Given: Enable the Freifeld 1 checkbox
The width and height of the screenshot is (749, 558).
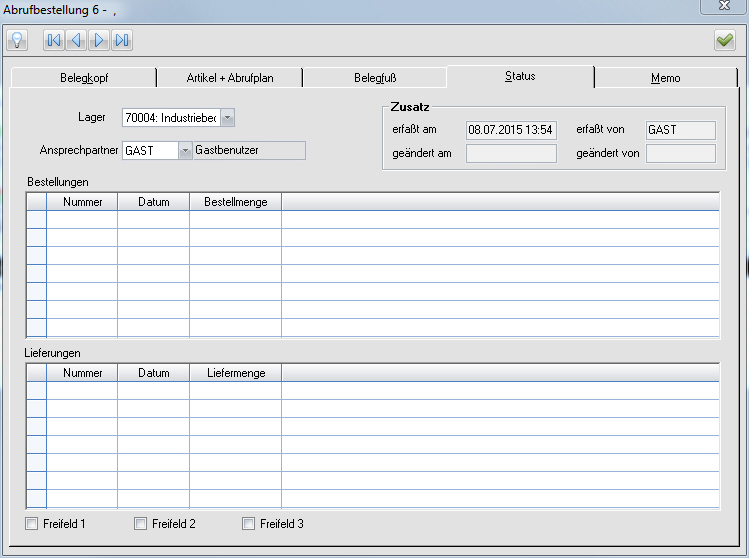Looking at the screenshot, I should coord(32,524).
